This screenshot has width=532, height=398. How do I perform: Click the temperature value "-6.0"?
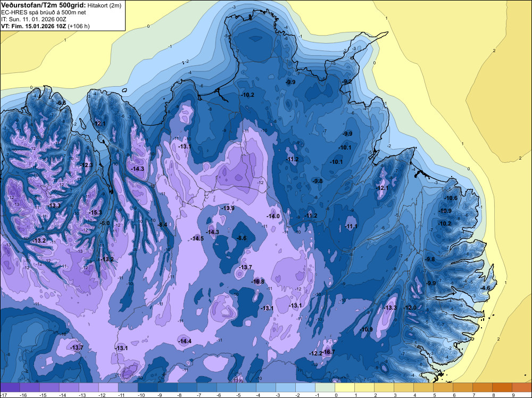coord(105,223)
